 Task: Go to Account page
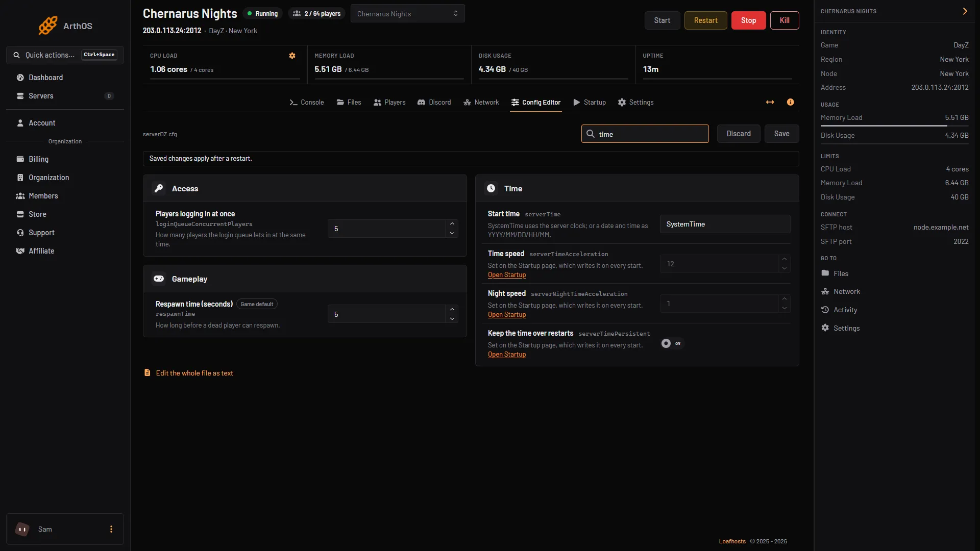pos(65,123)
